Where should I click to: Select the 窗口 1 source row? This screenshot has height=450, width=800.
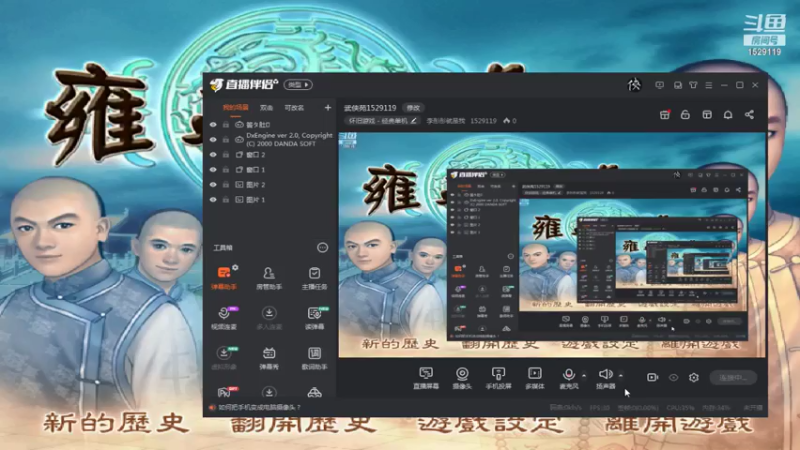(x=270, y=169)
